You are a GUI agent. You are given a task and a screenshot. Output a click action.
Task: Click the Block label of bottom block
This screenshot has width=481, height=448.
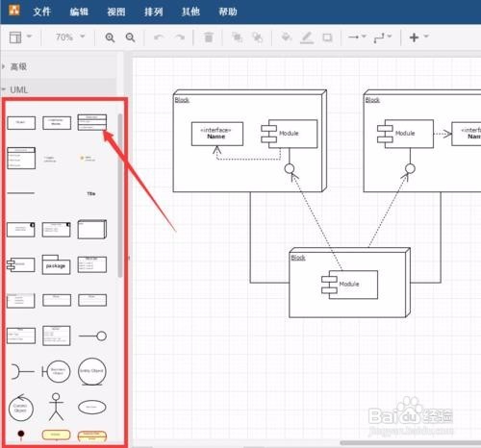(x=298, y=258)
